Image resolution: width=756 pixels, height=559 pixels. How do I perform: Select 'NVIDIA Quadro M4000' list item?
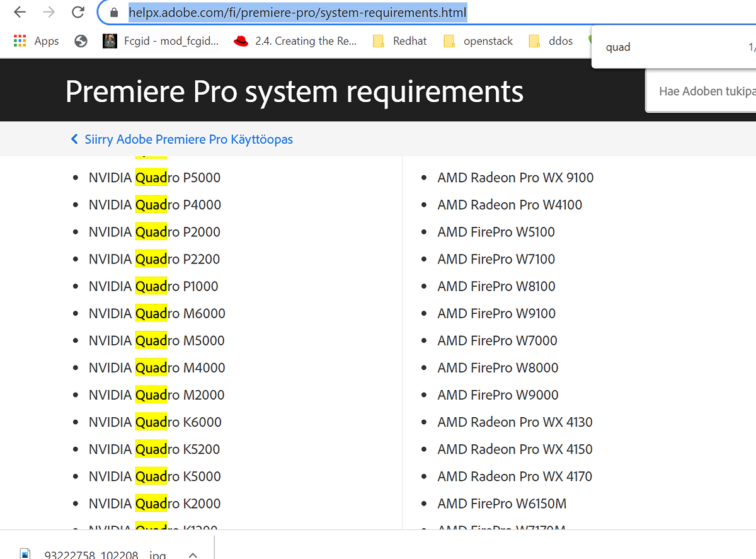pos(157,367)
